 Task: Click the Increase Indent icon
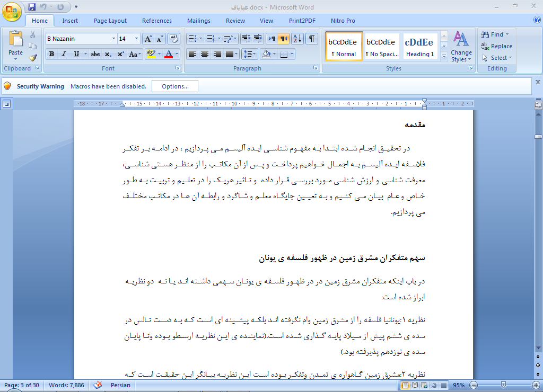click(x=258, y=39)
